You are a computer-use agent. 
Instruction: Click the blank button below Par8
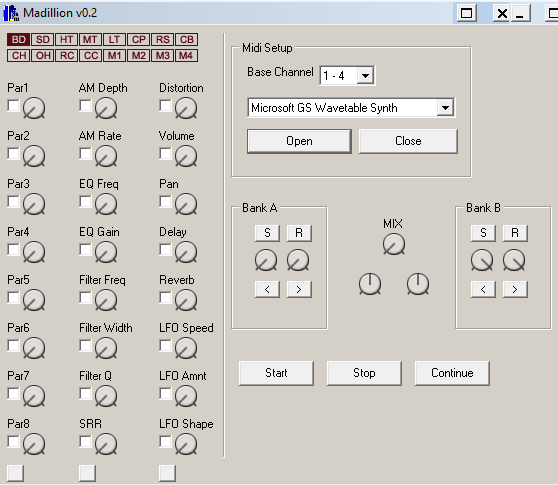16,473
